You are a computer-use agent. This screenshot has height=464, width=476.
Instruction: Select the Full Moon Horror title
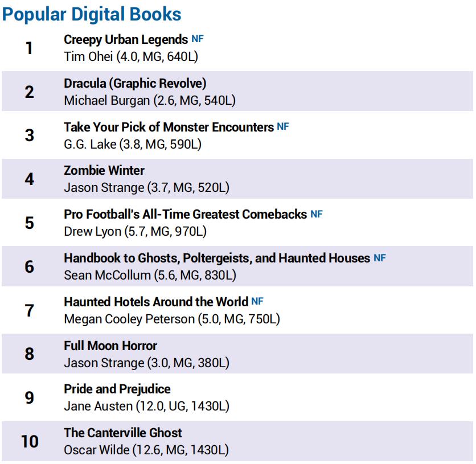110,346
